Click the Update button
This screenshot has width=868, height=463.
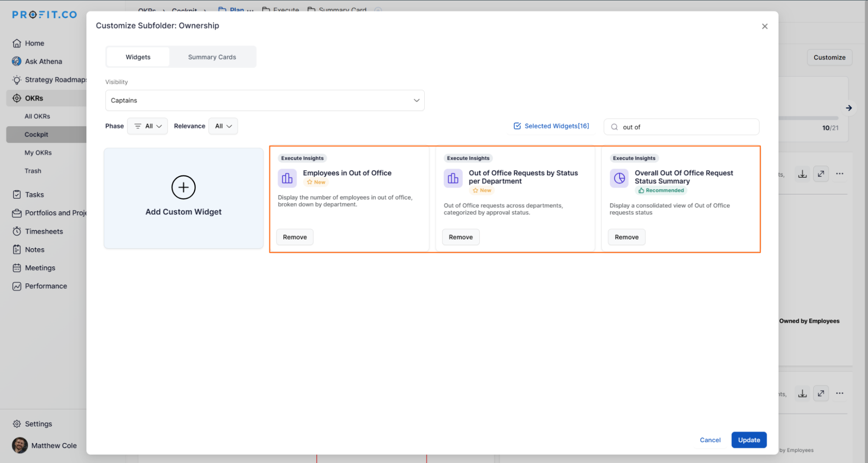pos(749,440)
